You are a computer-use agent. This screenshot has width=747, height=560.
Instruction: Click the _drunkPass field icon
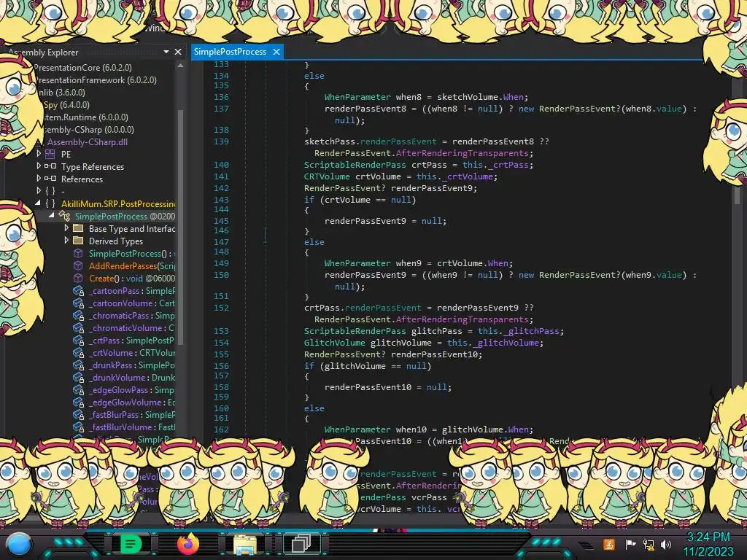[79, 365]
